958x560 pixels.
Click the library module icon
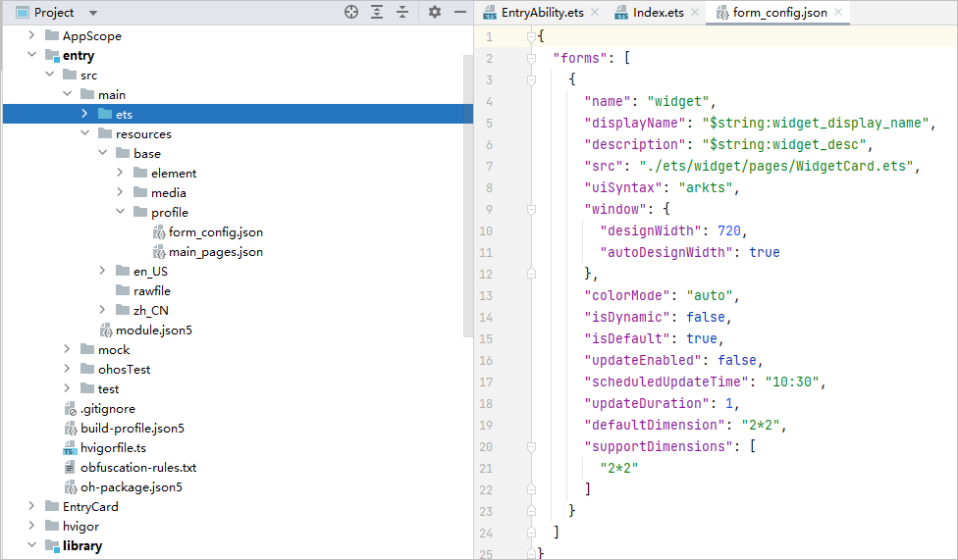coord(52,545)
